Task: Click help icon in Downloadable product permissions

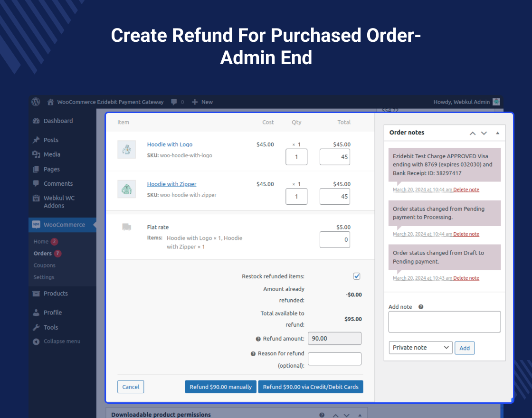Action: coord(322,415)
